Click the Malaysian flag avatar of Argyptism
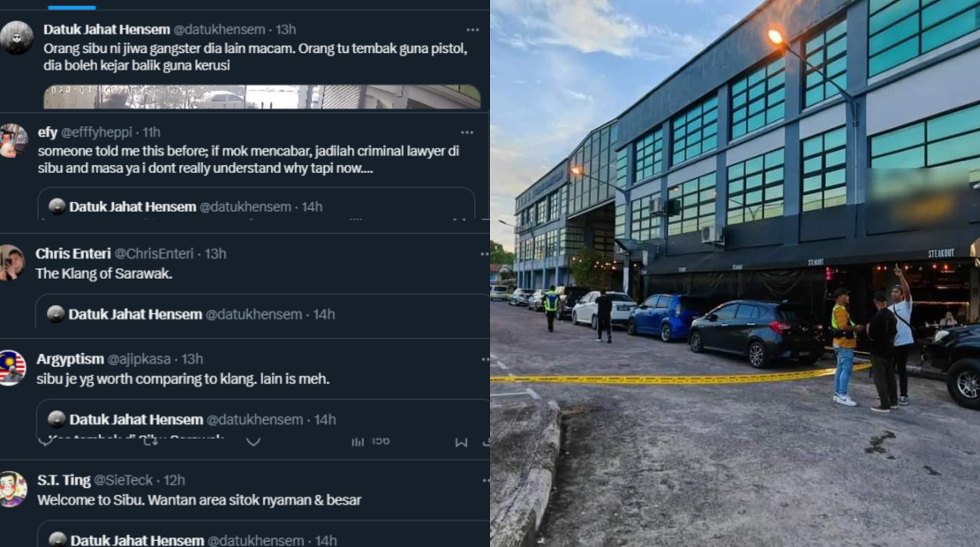980x547 pixels. tap(12, 368)
